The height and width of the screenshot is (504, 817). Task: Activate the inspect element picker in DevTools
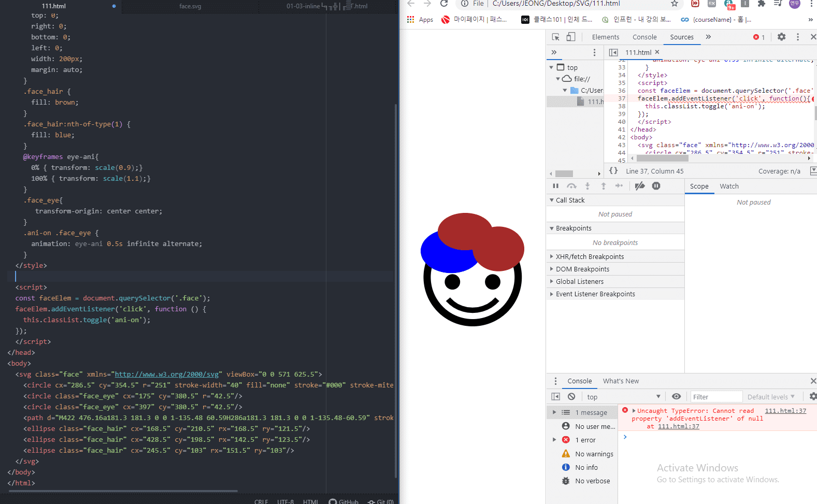556,37
